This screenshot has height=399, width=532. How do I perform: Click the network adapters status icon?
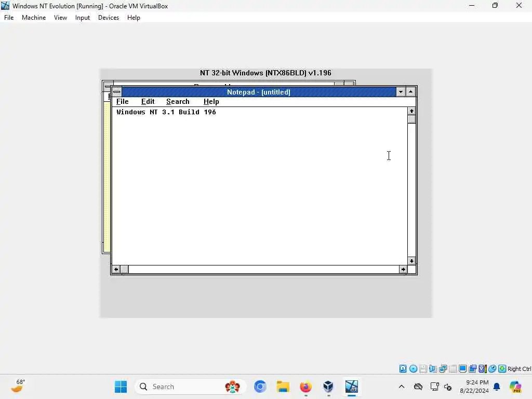click(443, 369)
